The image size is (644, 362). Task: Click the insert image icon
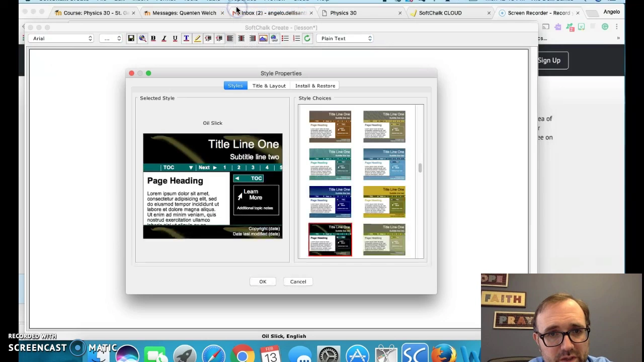pos(263,38)
